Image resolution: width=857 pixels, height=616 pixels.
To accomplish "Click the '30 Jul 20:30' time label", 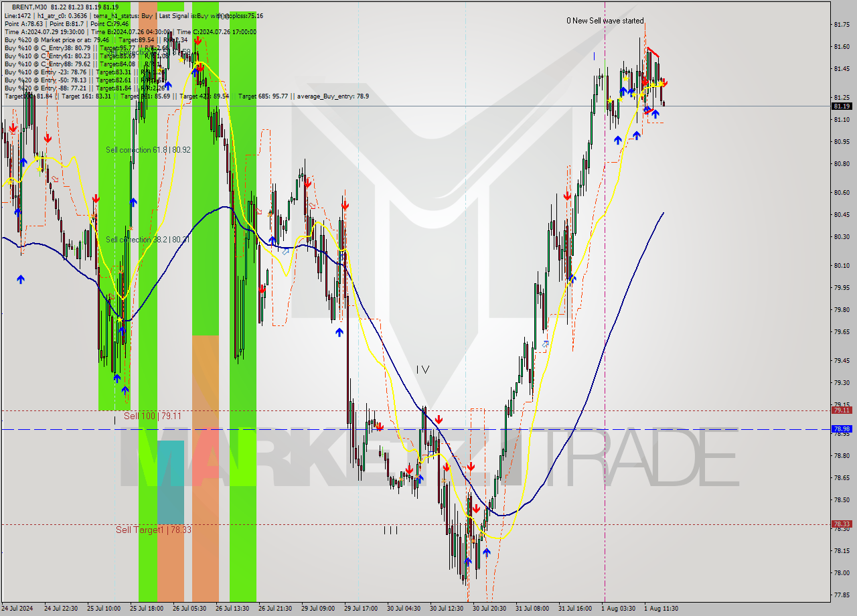I will 489,609.
